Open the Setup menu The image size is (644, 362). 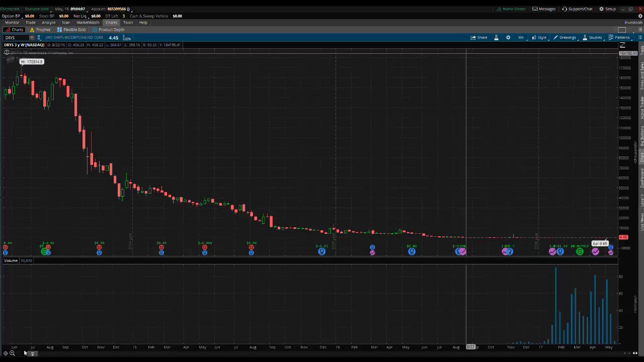[x=607, y=9]
